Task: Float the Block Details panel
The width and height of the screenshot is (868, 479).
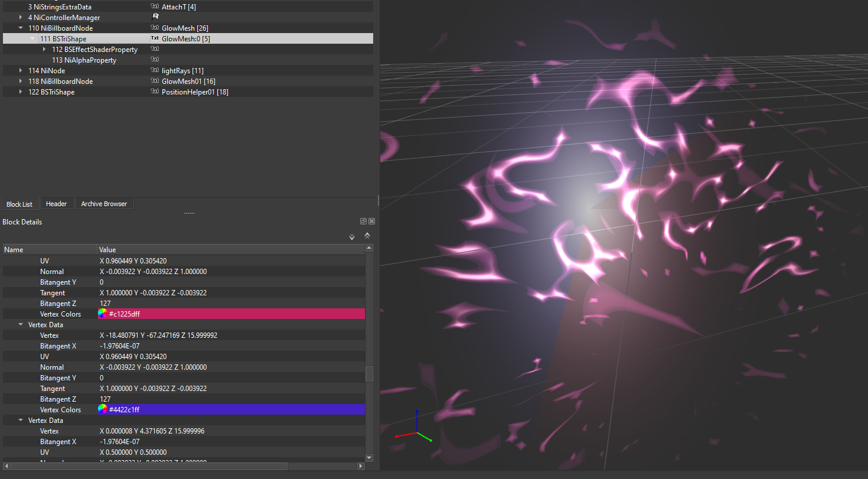Action: click(364, 221)
